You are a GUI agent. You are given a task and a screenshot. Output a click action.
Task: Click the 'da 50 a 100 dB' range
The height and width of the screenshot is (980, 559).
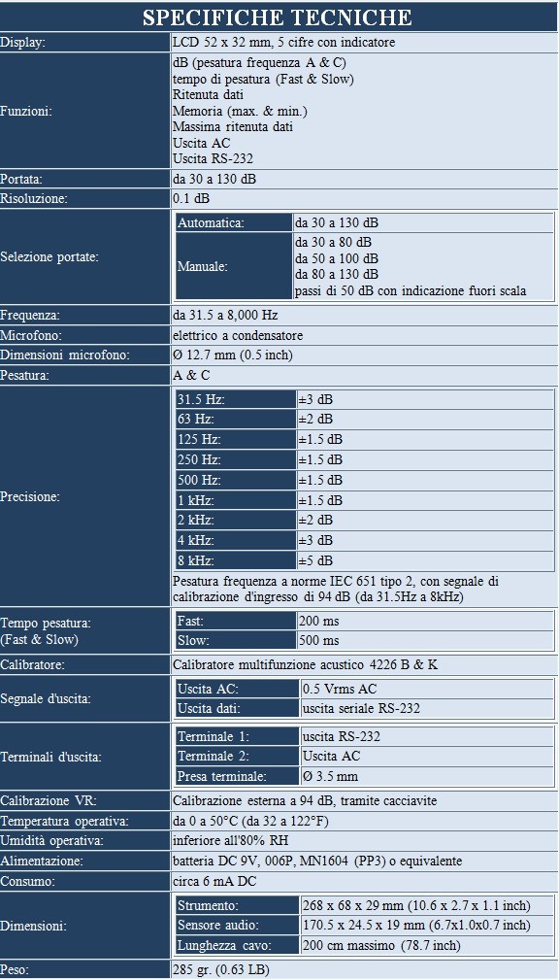tap(337, 258)
